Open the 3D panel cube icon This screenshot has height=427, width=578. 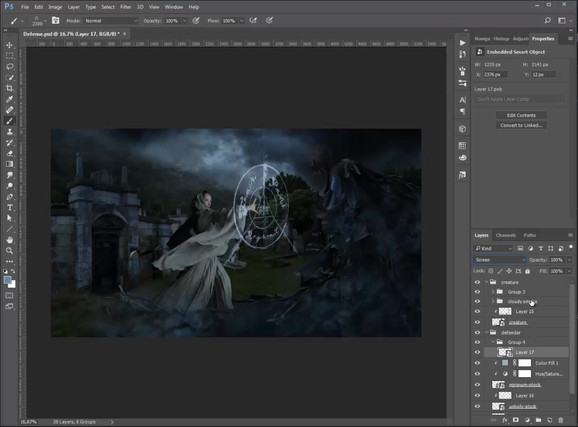pos(463,129)
